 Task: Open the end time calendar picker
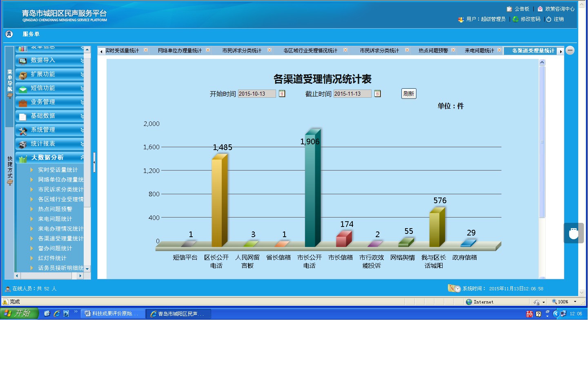377,94
